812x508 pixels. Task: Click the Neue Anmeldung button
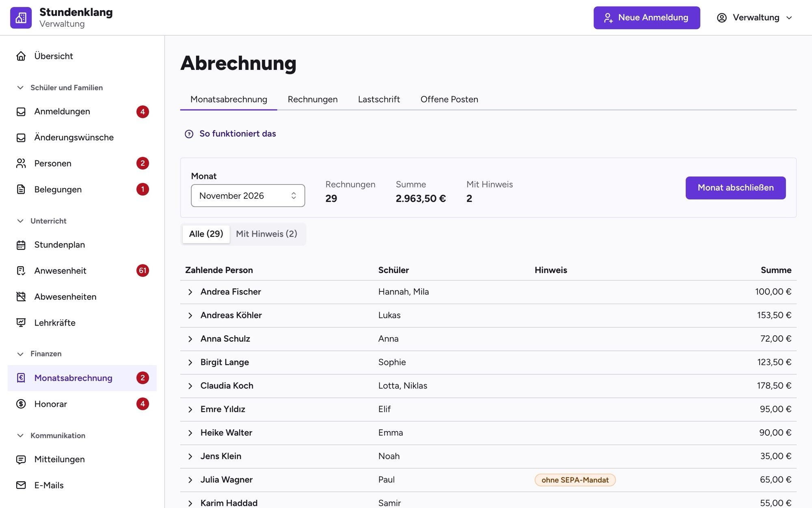click(647, 17)
